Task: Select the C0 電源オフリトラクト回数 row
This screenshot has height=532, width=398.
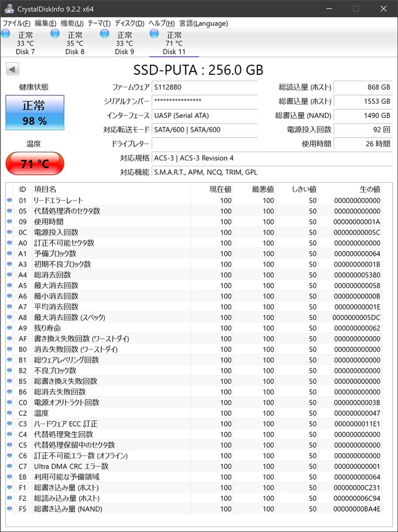Action: click(x=194, y=403)
